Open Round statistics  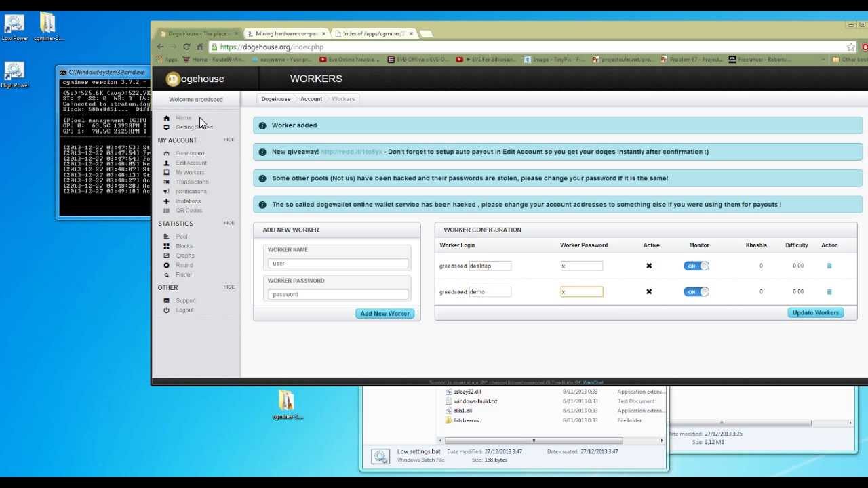pos(184,265)
